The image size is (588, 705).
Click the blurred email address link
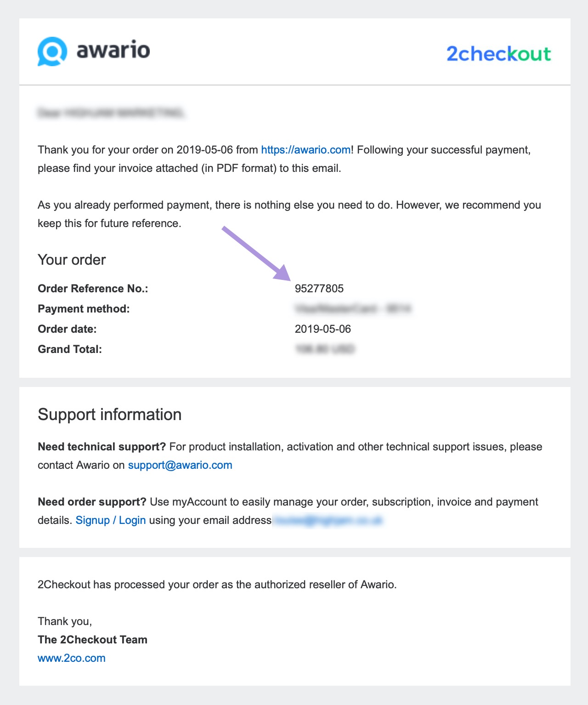328,520
